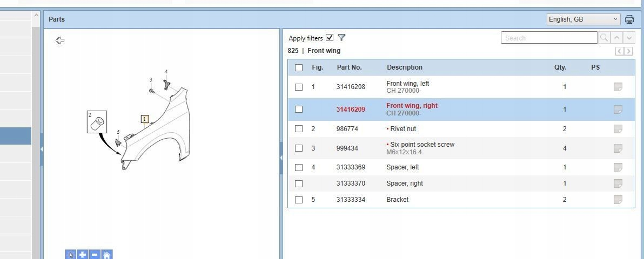Screen dimensions: 644x259
Task: Zoom out the diagram with minus
Action: tap(95, 255)
